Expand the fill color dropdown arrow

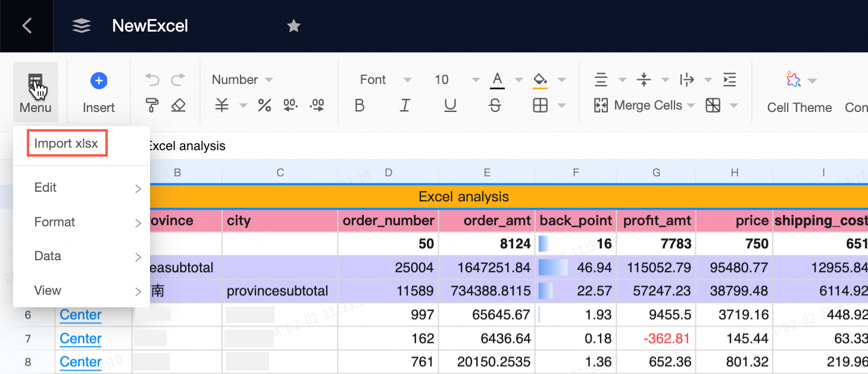coord(561,80)
